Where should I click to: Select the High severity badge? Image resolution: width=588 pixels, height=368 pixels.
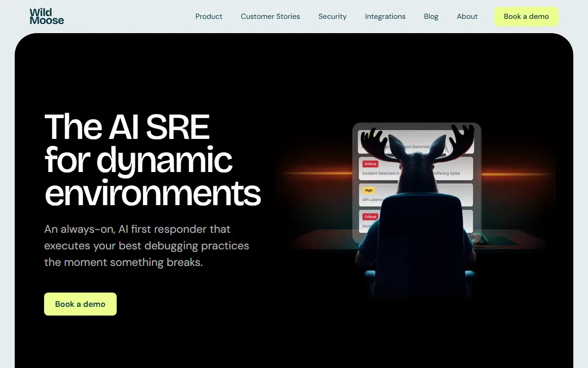pyautogui.click(x=368, y=190)
